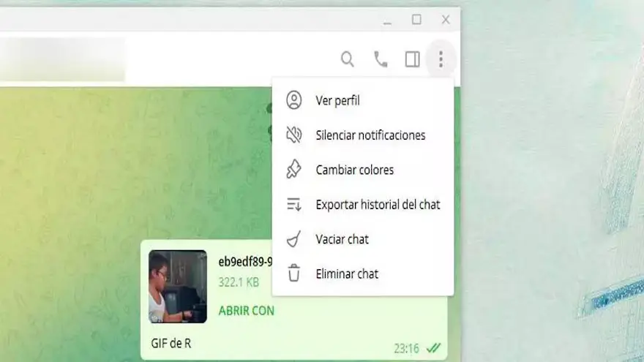Screen dimensions: 644x362
Task: Click the ABRIR CON link
Action: coord(247,311)
